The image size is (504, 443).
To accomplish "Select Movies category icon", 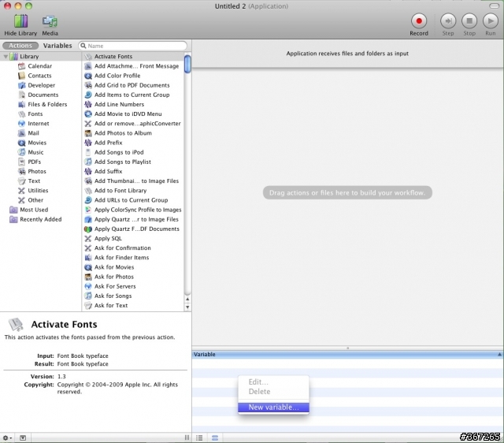I will click(21, 143).
